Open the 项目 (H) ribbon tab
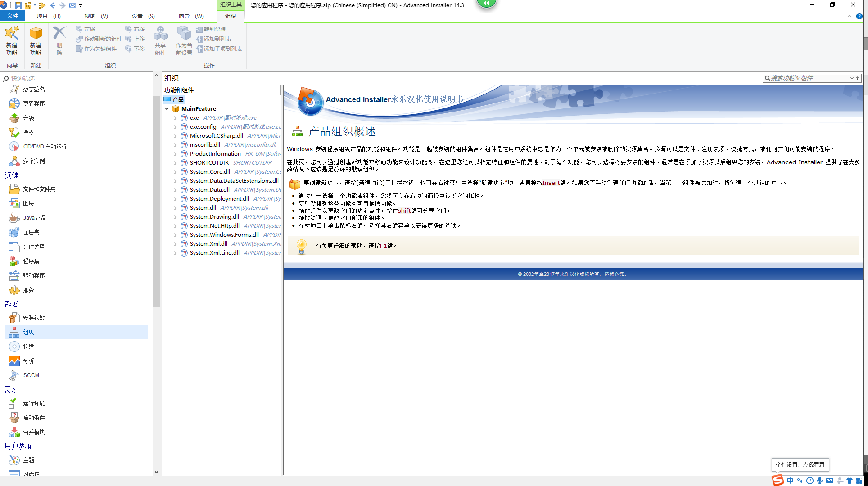This screenshot has width=868, height=486. point(49,16)
